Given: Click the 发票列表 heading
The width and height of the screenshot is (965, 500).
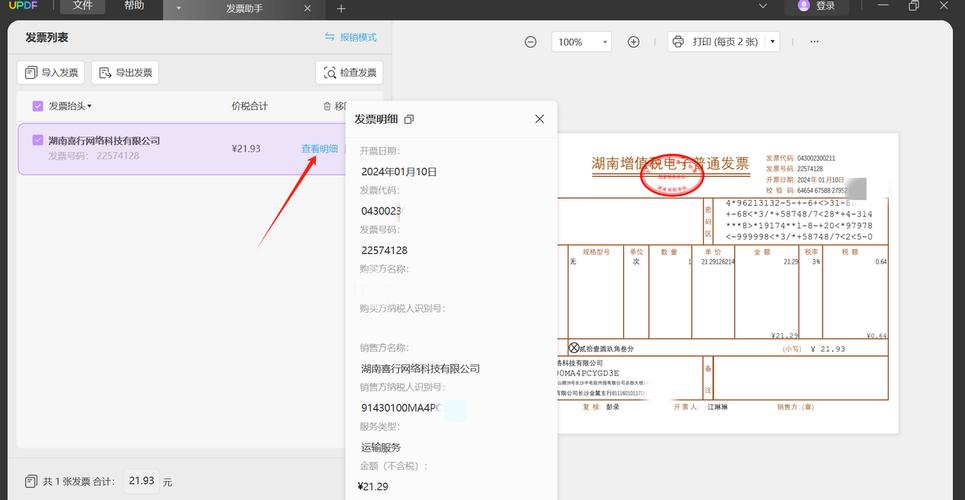Looking at the screenshot, I should pyautogui.click(x=47, y=37).
